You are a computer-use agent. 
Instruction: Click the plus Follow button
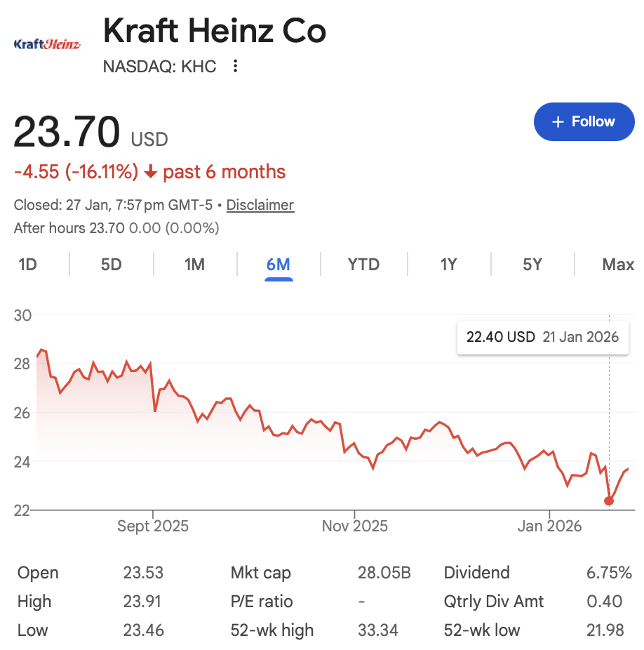[584, 121]
